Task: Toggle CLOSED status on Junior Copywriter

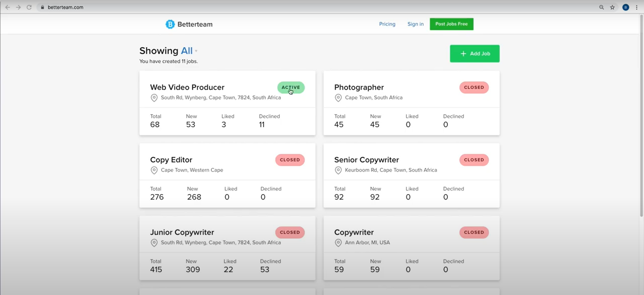Action: (290, 232)
